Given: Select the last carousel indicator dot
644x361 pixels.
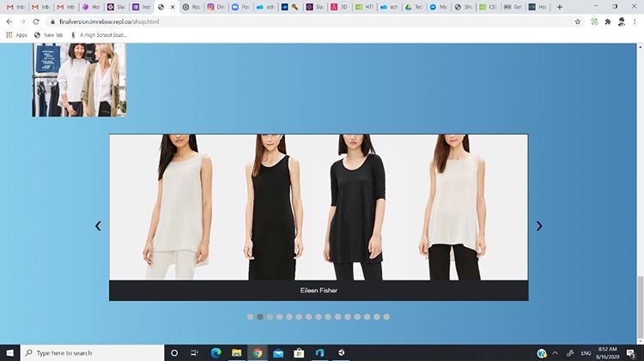Looking at the screenshot, I should (386, 316).
